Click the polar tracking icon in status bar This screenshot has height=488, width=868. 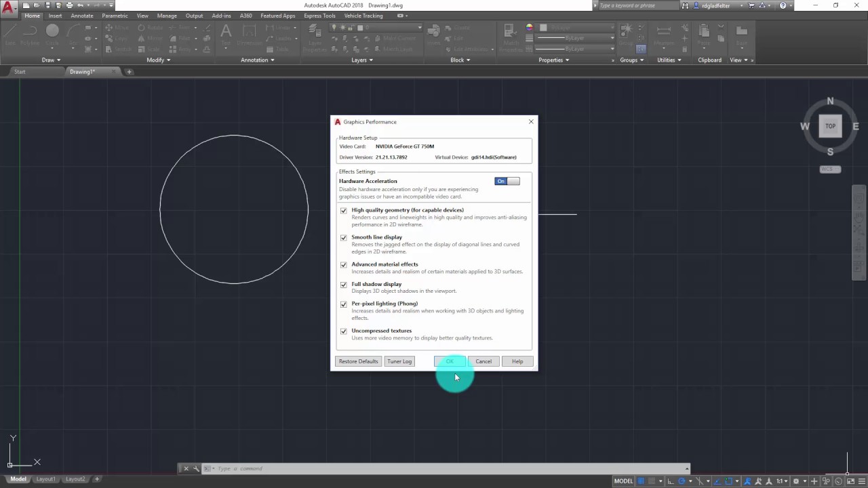(x=681, y=481)
